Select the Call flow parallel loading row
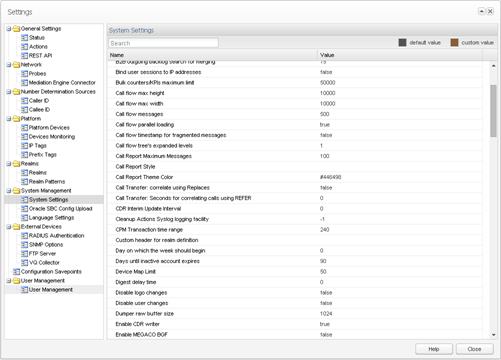Screen dimensions: 501x360 [295, 125]
